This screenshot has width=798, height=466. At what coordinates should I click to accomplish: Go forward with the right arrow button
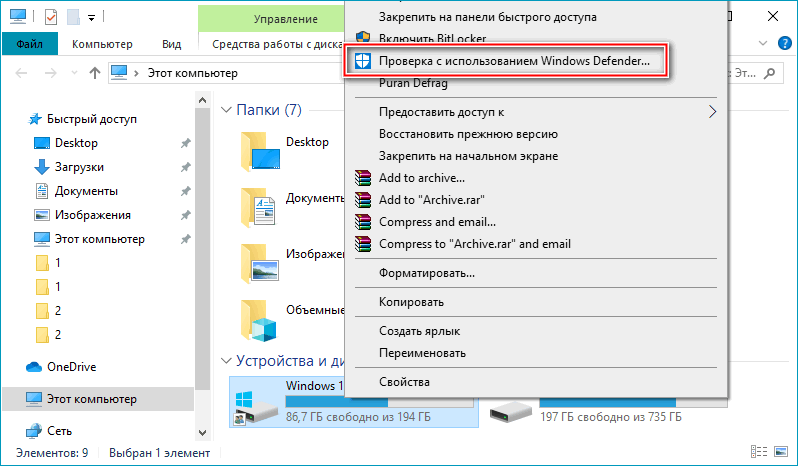pyautogui.click(x=50, y=73)
